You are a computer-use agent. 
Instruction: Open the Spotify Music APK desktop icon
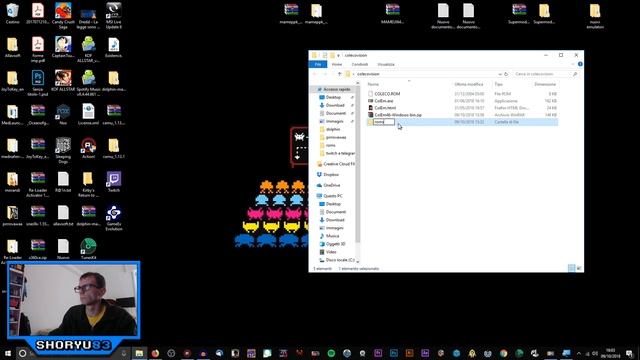point(88,83)
